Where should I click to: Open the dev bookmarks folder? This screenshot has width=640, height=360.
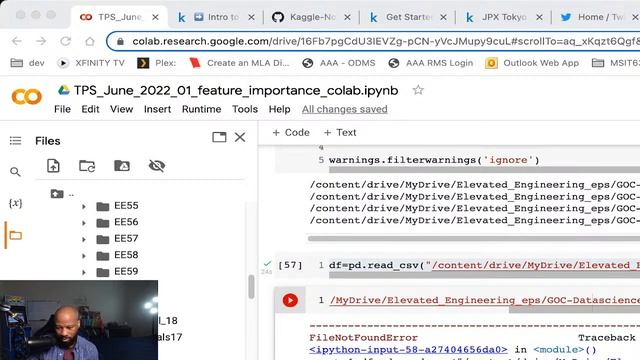(27, 63)
